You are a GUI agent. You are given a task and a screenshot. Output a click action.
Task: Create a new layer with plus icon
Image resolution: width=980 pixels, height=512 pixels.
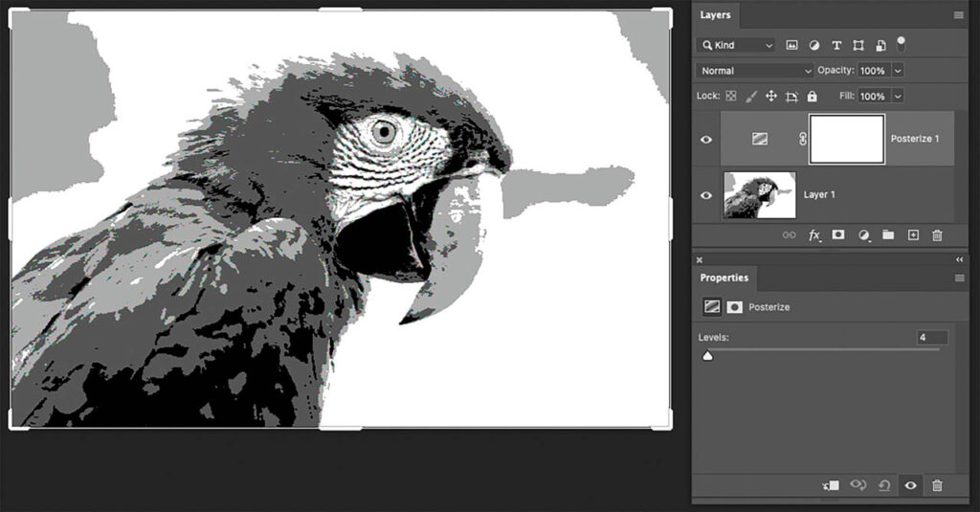point(913,234)
